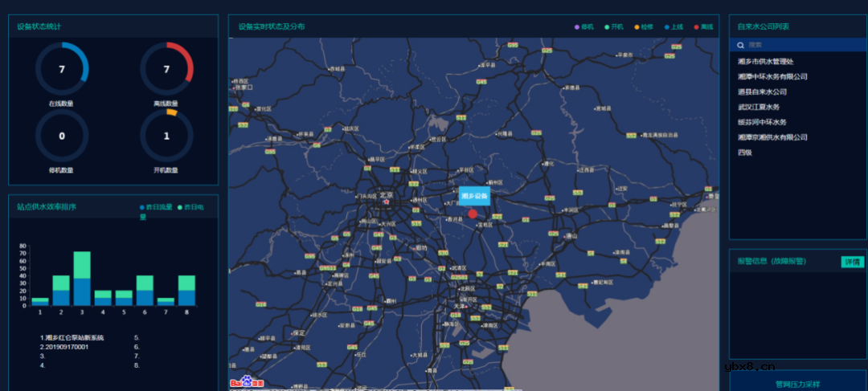
Task: Click the tallest bar for station 3
Action: [x=82, y=278]
